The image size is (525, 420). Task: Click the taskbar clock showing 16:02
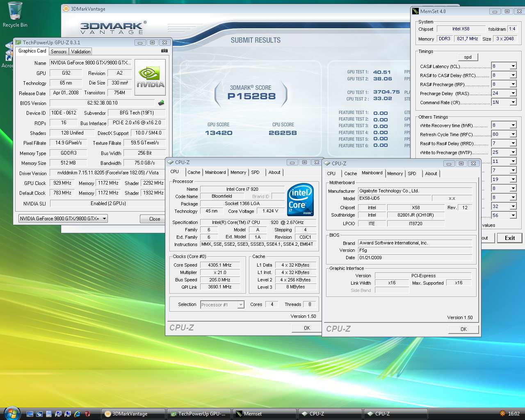click(x=514, y=414)
